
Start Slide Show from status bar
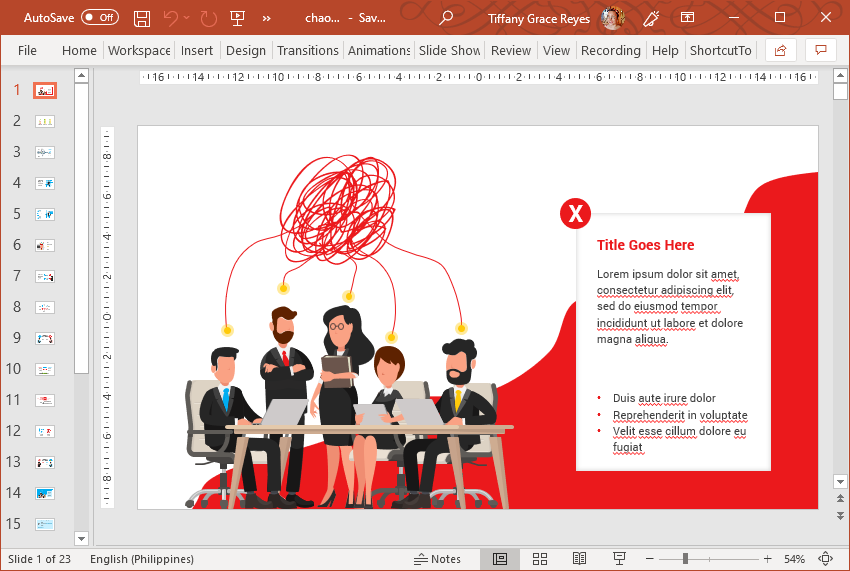coord(619,559)
